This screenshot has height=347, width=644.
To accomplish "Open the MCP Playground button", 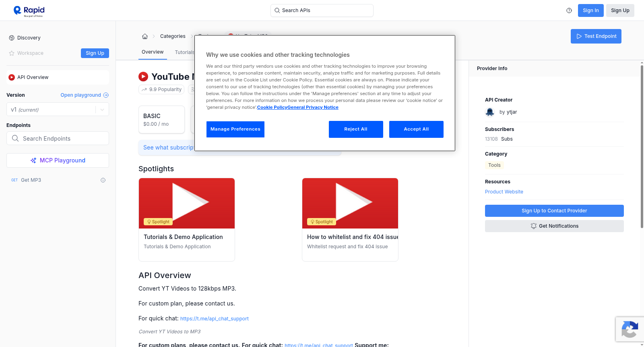I will coord(58,160).
